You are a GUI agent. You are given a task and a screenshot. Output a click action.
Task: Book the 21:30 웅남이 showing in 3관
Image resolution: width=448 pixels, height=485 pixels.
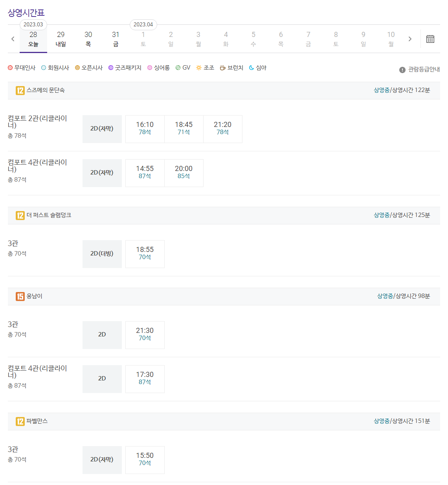(145, 335)
